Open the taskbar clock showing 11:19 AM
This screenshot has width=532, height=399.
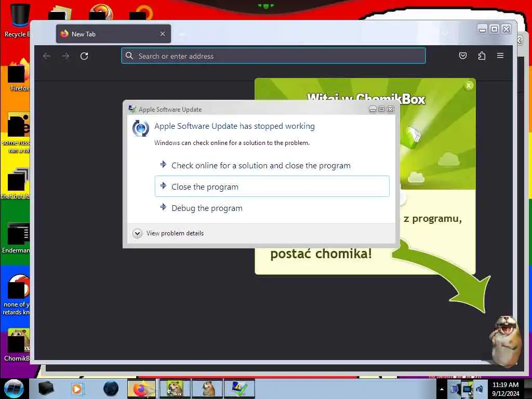click(506, 389)
